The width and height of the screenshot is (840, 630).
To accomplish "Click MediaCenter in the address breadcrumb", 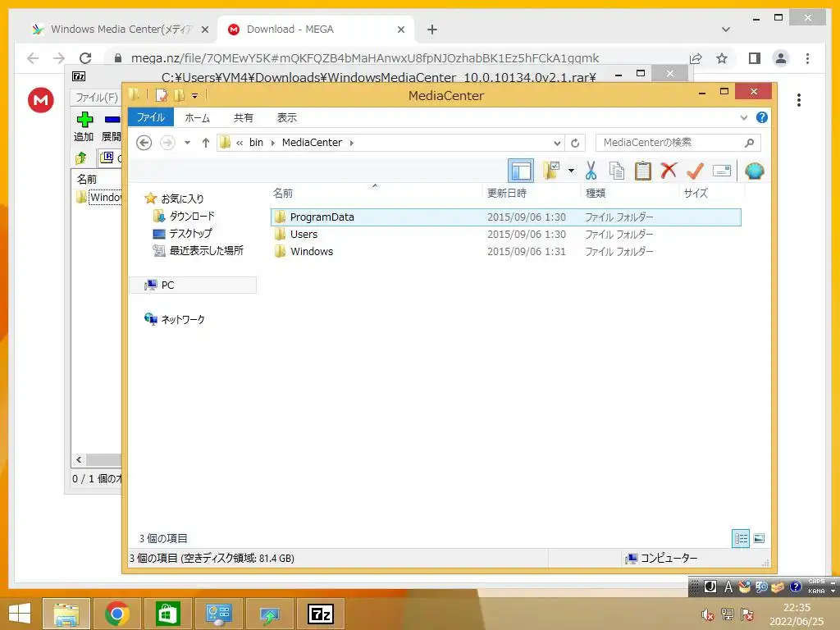I will click(x=312, y=143).
